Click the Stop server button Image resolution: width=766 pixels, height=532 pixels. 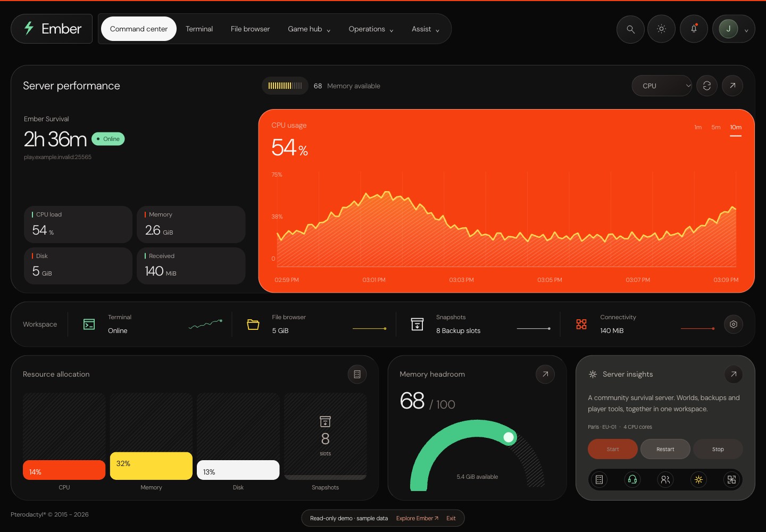tap(718, 449)
